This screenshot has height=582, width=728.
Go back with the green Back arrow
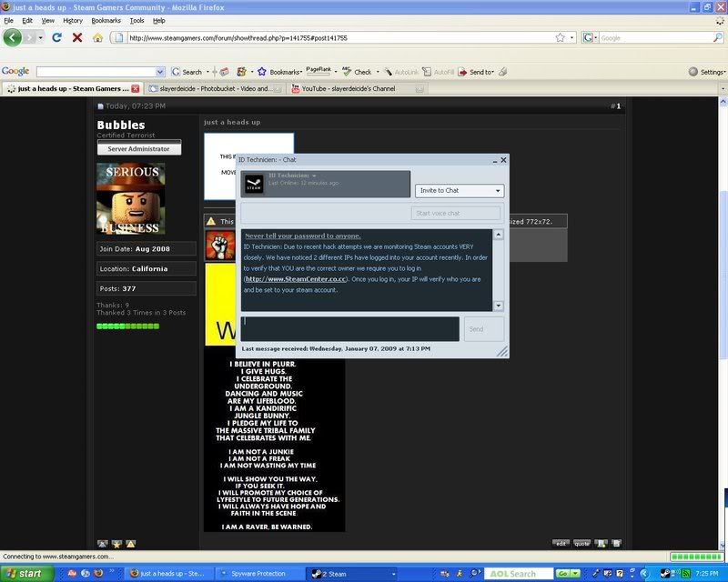13,37
